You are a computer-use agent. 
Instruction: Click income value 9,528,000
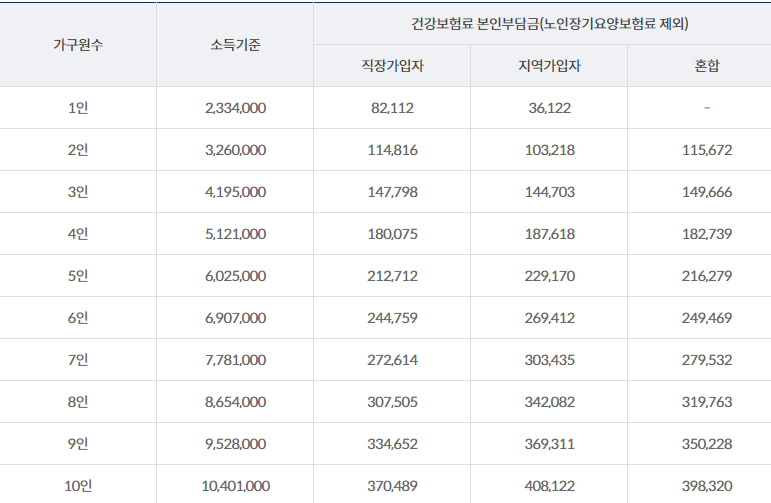click(236, 444)
